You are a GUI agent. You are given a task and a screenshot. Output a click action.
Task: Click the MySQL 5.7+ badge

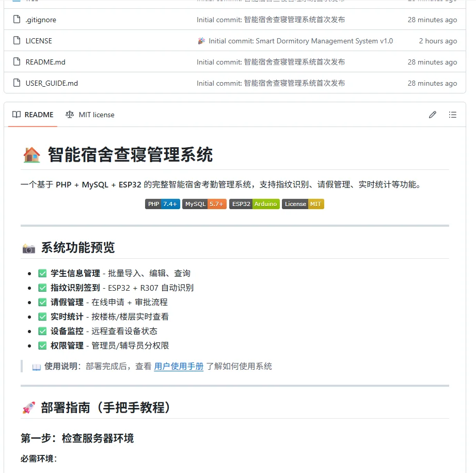click(204, 204)
